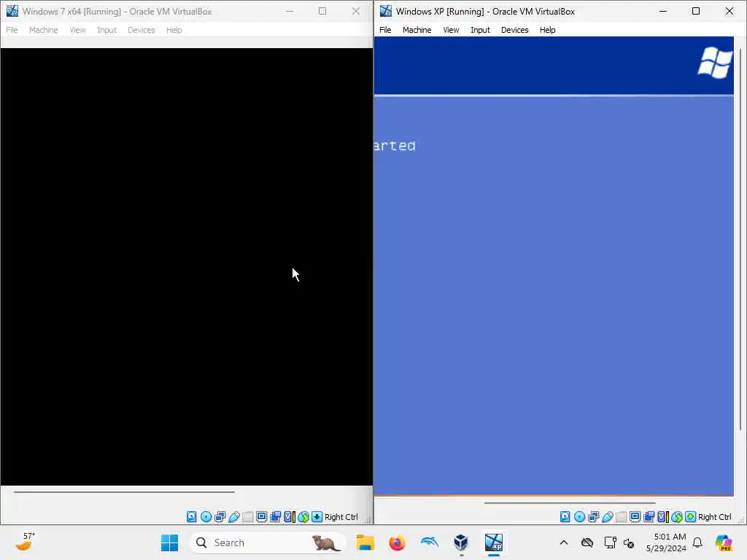747x560 pixels.
Task: Open the Devices menu in the Windows 7 x64 VM window
Action: (141, 30)
